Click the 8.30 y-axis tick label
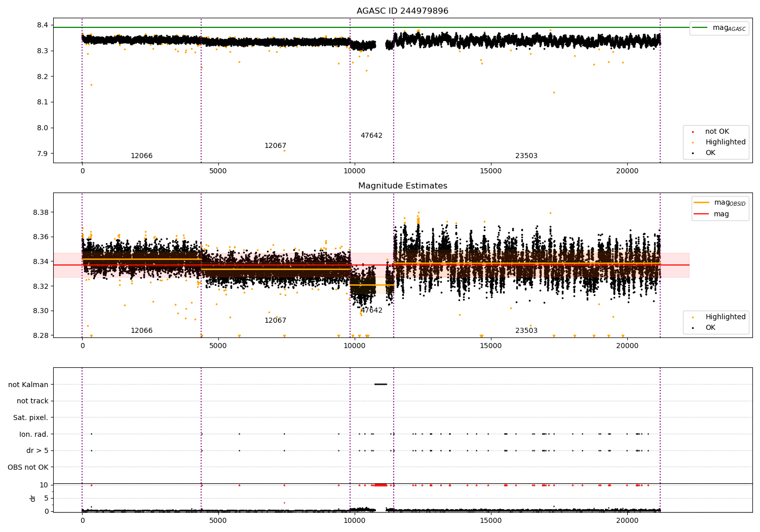The width and height of the screenshot is (760, 532). (x=41, y=311)
